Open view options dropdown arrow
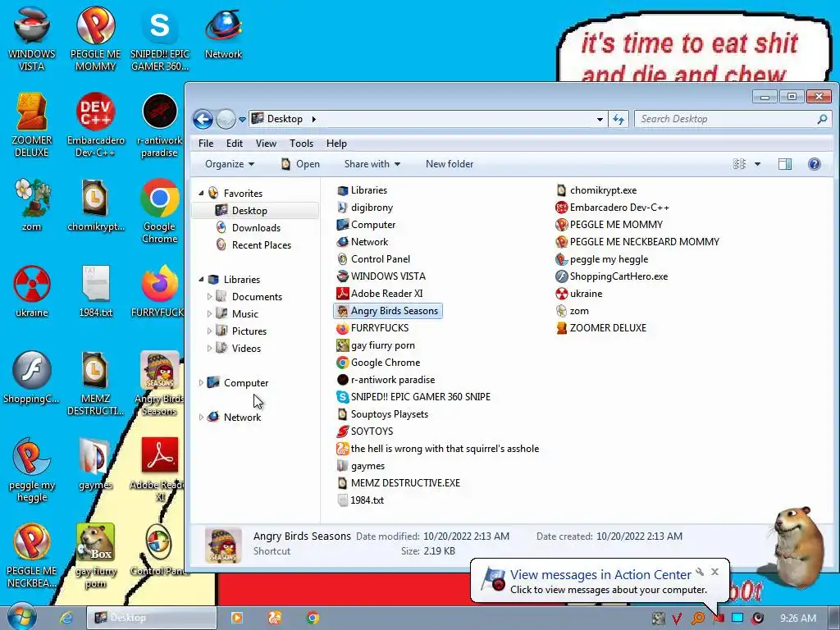840x630 pixels. coord(757,164)
